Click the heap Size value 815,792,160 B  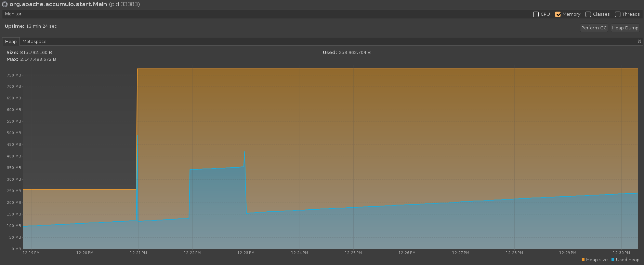pos(36,53)
